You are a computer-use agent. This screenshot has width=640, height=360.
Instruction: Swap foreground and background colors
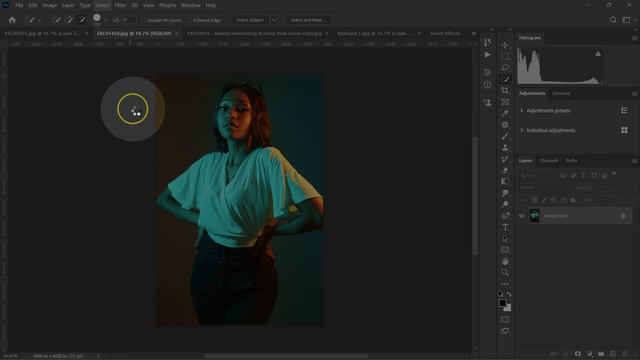tap(509, 294)
